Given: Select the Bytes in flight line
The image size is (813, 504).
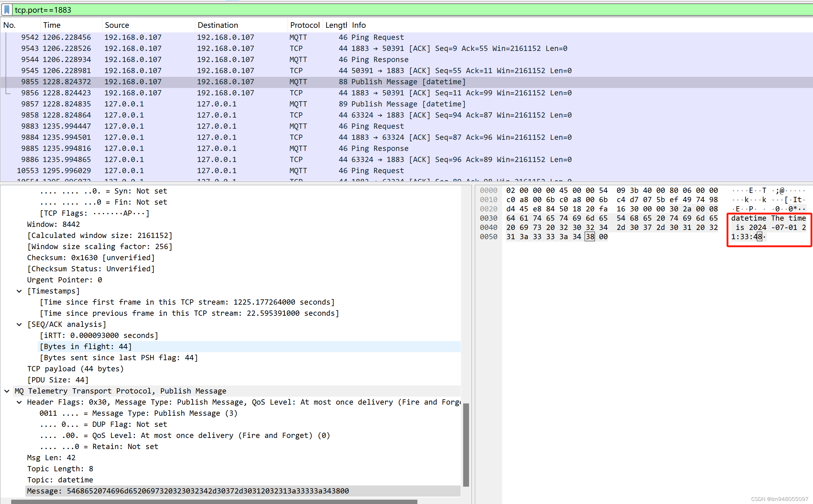Looking at the screenshot, I should coord(86,347).
